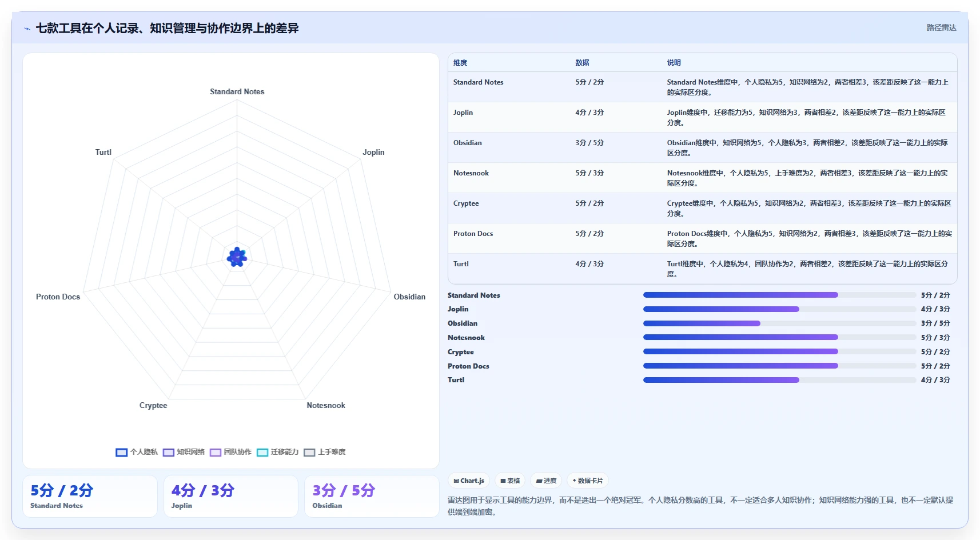This screenshot has width=980, height=540.
Task: Click the Notesnook row 5分 / 3分 table cell
Action: tap(589, 173)
